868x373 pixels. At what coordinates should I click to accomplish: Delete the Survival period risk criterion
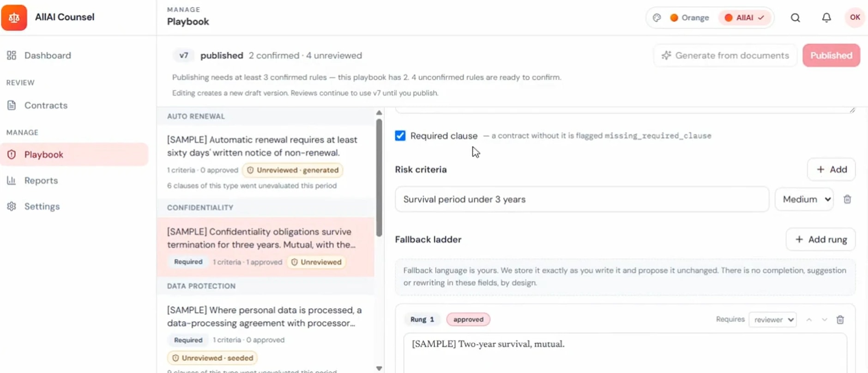click(847, 199)
